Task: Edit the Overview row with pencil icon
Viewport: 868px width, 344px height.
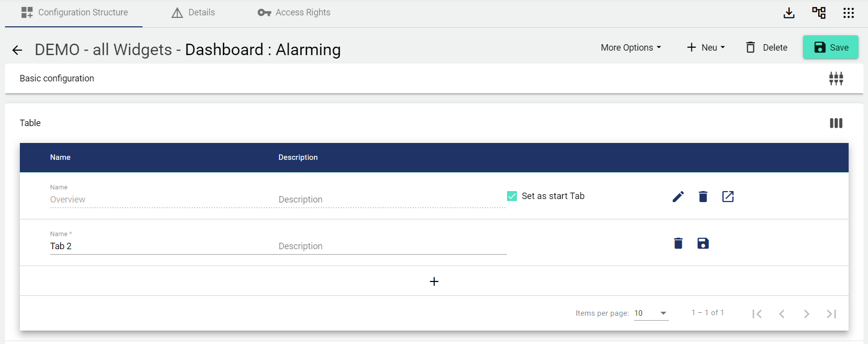Action: (x=678, y=197)
